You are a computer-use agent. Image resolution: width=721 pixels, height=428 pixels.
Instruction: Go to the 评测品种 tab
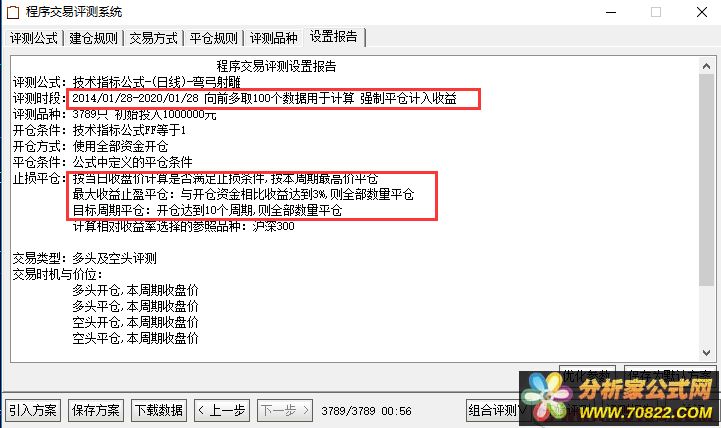click(x=274, y=38)
